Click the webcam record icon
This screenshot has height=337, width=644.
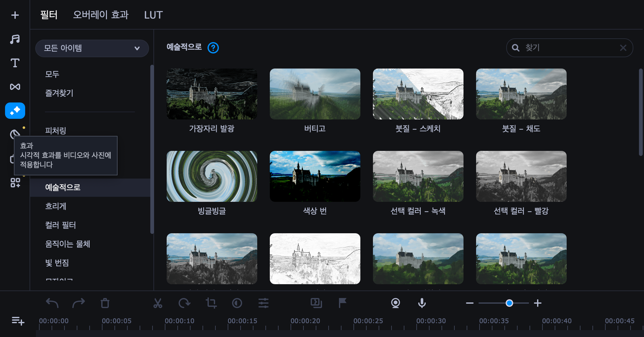point(395,303)
